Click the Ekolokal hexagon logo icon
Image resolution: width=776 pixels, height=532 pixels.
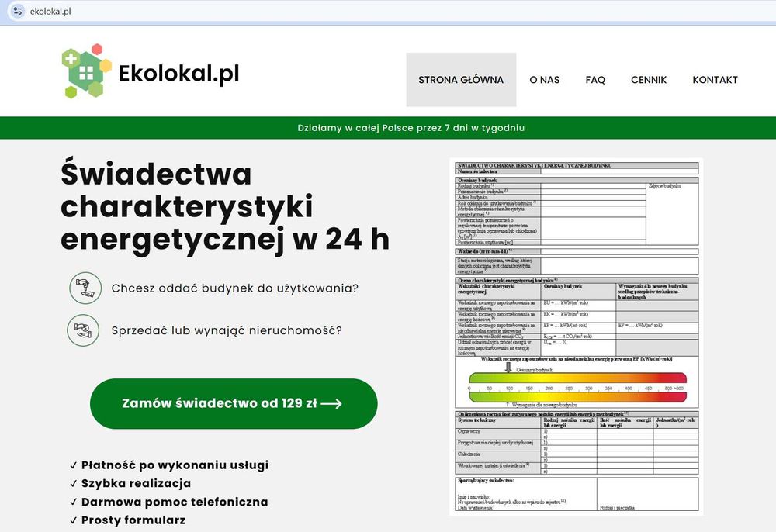tap(87, 71)
